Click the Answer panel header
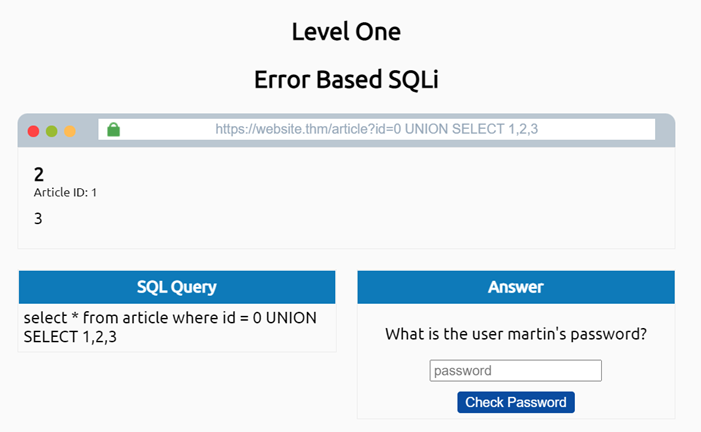Viewport: 701px width, 432px height. coord(515,287)
